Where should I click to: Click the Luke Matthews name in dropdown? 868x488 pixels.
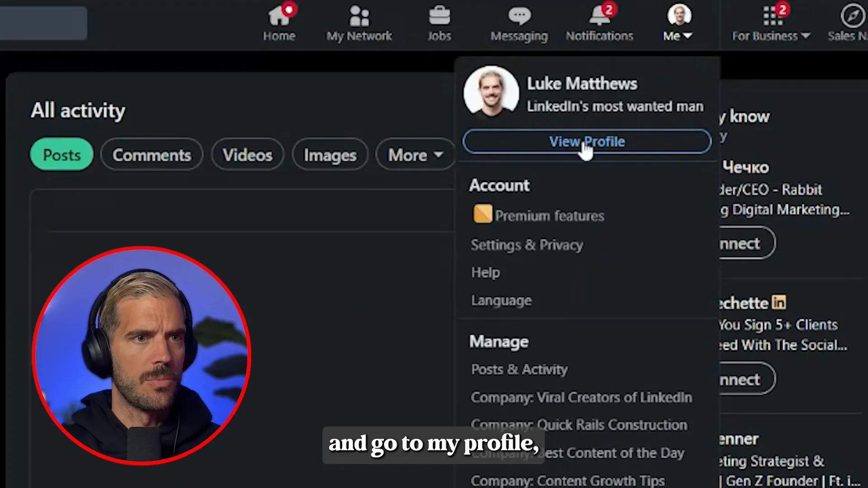click(x=582, y=84)
